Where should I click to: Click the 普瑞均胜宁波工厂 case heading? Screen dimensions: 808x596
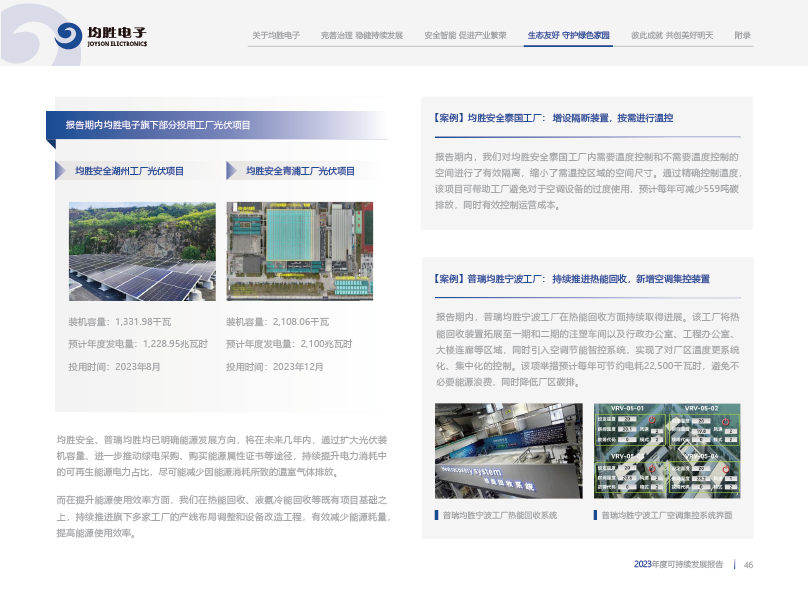[x=573, y=278]
